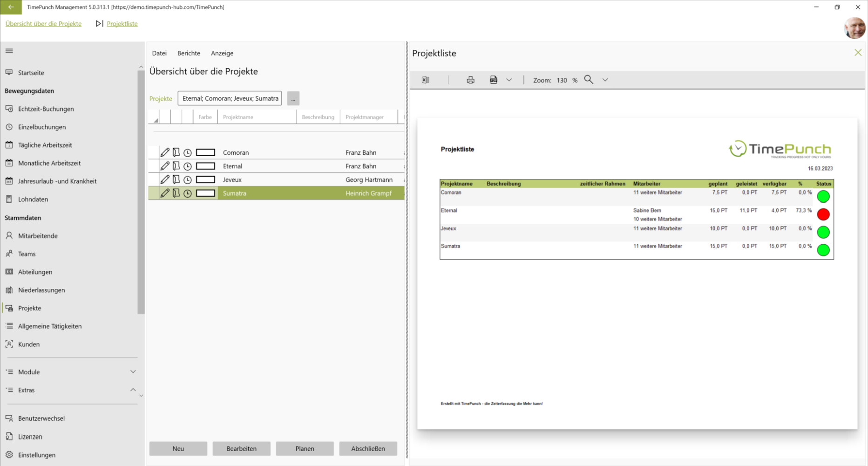
Task: Click the Excel export icon in report toolbar
Action: (x=425, y=80)
